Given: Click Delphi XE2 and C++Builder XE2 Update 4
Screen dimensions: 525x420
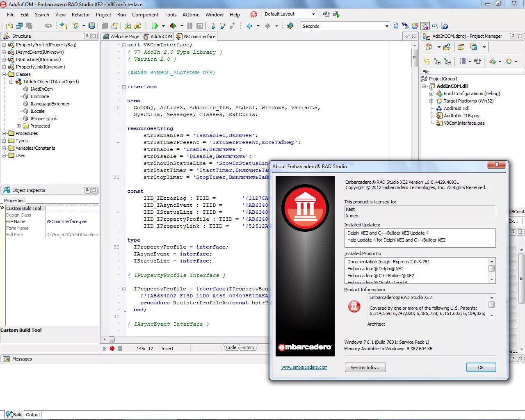Looking at the screenshot, I should [388, 233].
